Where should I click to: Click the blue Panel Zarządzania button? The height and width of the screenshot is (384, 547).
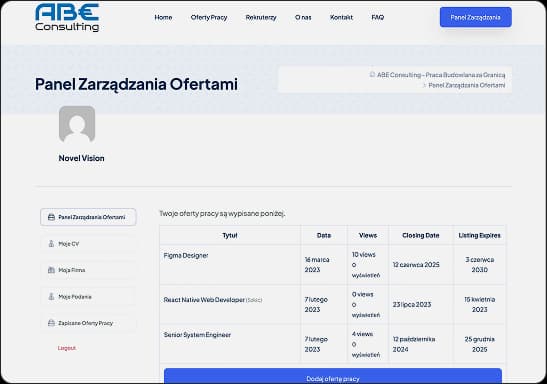coord(476,17)
